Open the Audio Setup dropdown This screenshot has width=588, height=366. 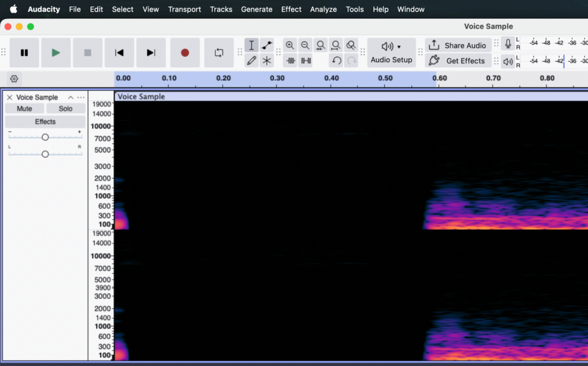(x=391, y=53)
